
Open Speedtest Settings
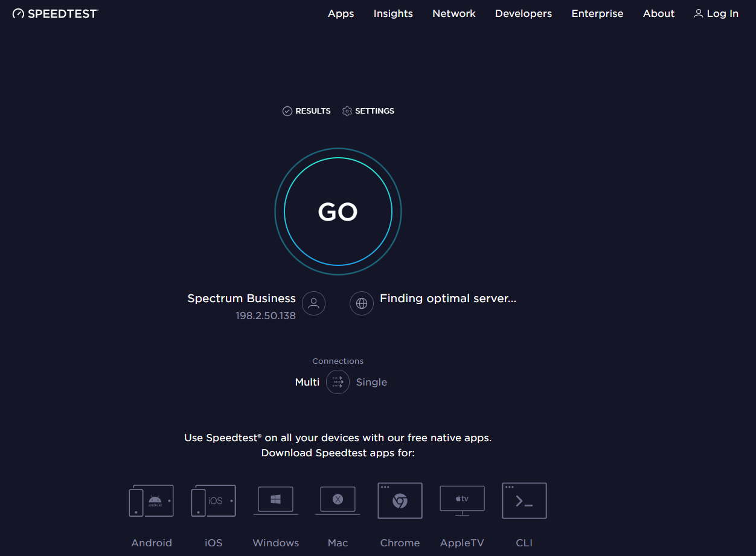(368, 111)
